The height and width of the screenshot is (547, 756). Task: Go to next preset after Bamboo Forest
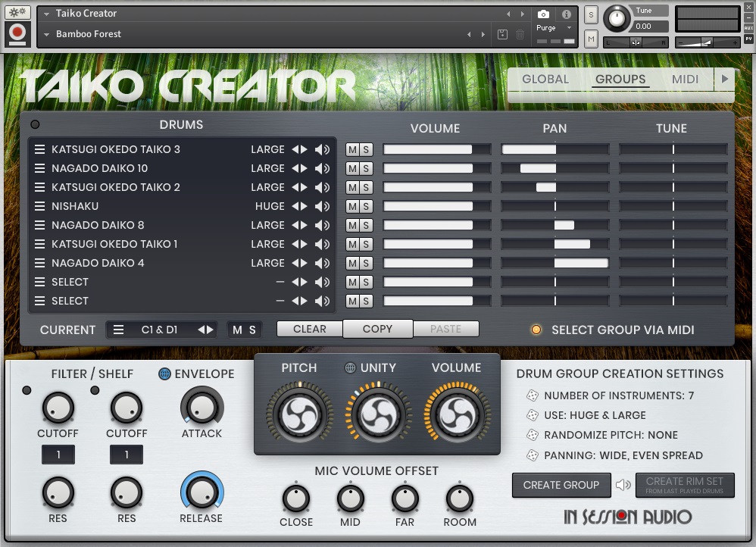pyautogui.click(x=483, y=34)
